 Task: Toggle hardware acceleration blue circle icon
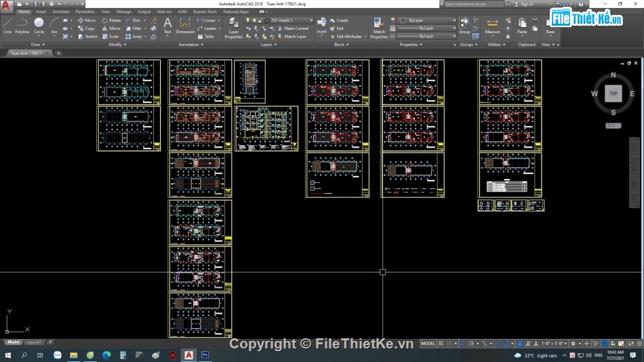tap(605, 344)
